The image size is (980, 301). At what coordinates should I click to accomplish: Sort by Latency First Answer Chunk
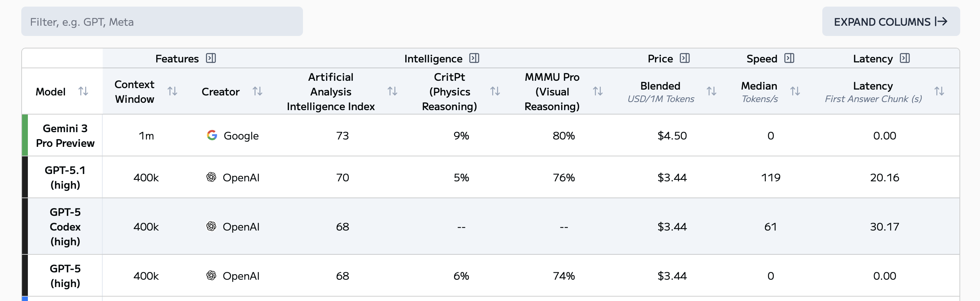point(939,91)
